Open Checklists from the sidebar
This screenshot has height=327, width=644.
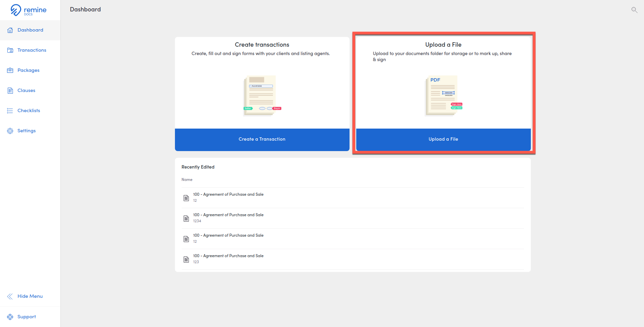point(30,111)
